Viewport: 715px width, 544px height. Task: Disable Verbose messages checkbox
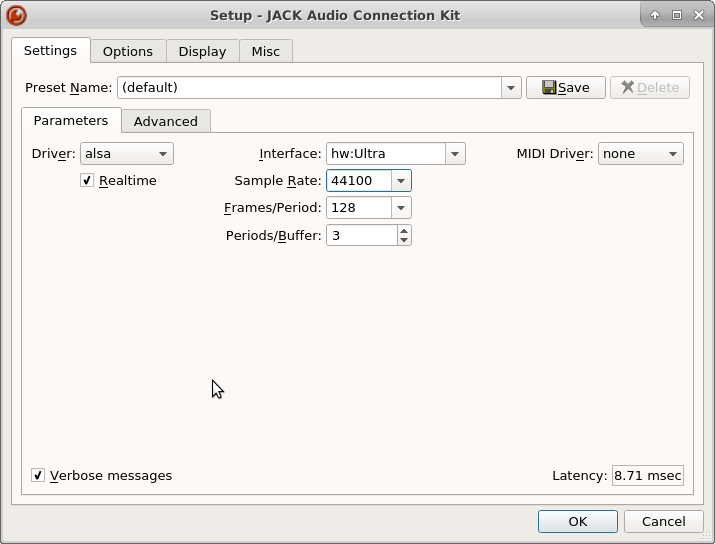tap(38, 475)
